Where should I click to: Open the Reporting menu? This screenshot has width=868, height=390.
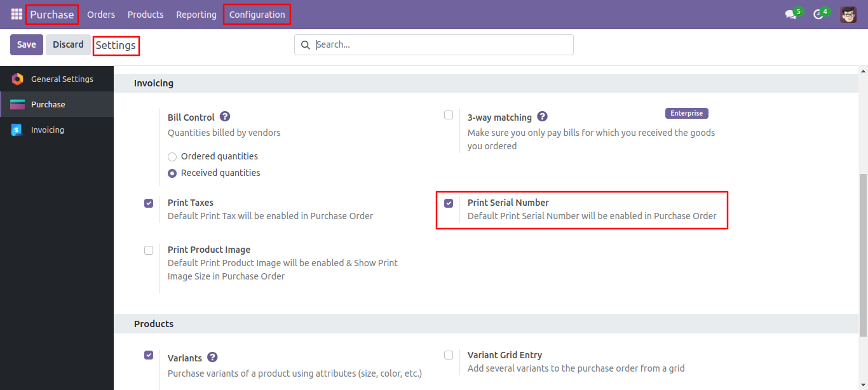click(x=196, y=15)
